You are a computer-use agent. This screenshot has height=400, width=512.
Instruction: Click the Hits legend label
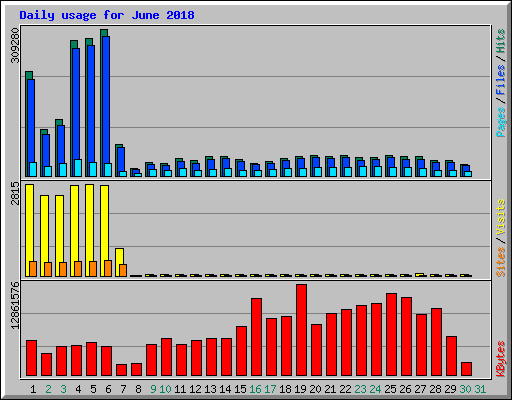point(500,41)
